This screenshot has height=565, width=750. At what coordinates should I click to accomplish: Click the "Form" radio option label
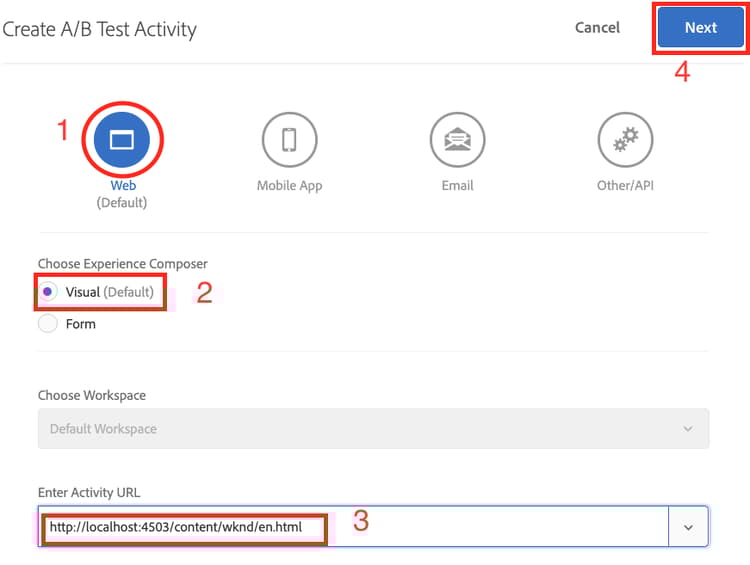[81, 324]
